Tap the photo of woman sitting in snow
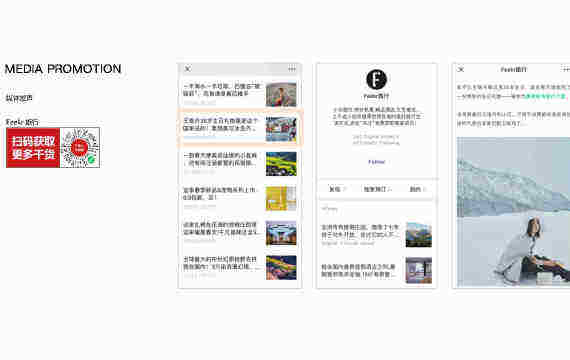Screen dimensions: 570x360 513,212
